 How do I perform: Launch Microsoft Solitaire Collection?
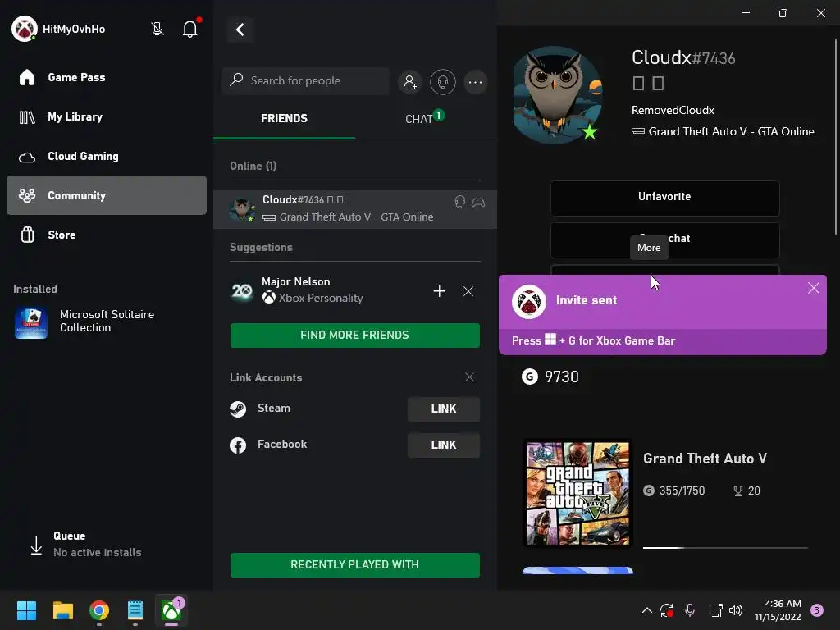click(x=106, y=322)
